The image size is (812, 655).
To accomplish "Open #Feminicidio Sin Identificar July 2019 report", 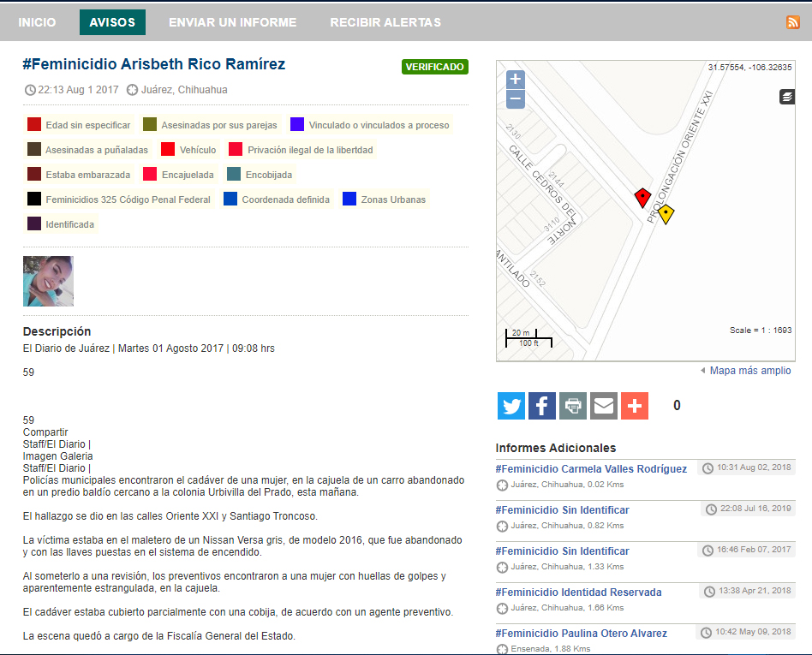I will [563, 510].
